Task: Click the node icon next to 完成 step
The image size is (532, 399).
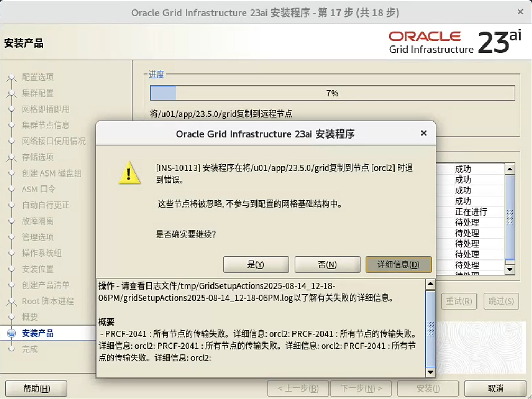Action: point(12,349)
